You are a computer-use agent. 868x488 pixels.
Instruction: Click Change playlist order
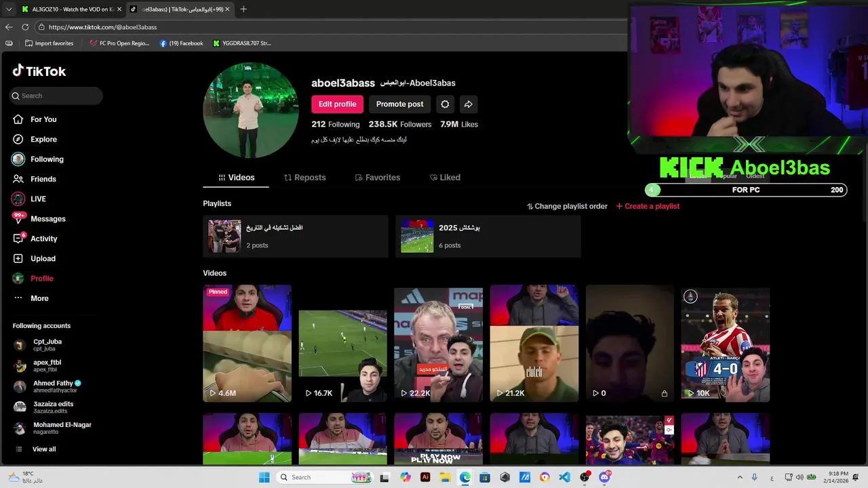pyautogui.click(x=567, y=206)
